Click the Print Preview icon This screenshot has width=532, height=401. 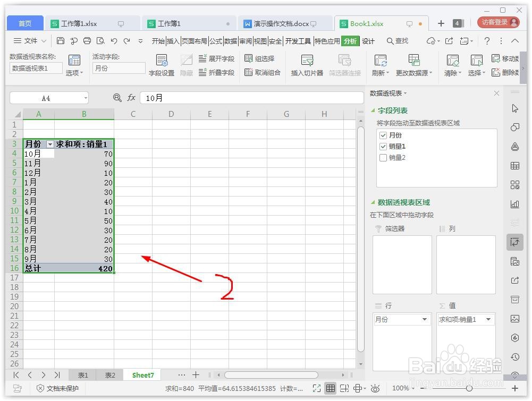pyautogui.click(x=100, y=41)
